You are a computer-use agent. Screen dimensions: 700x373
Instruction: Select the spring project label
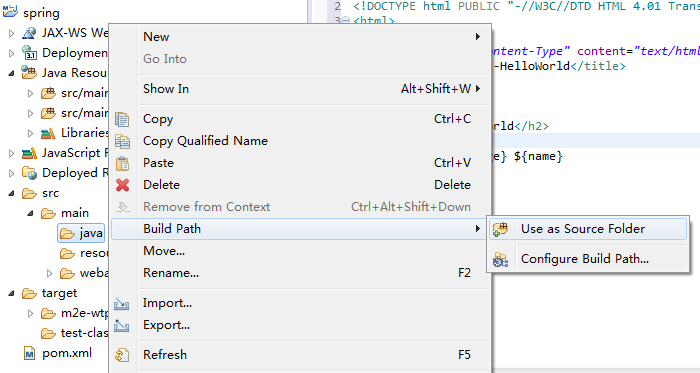(42, 13)
